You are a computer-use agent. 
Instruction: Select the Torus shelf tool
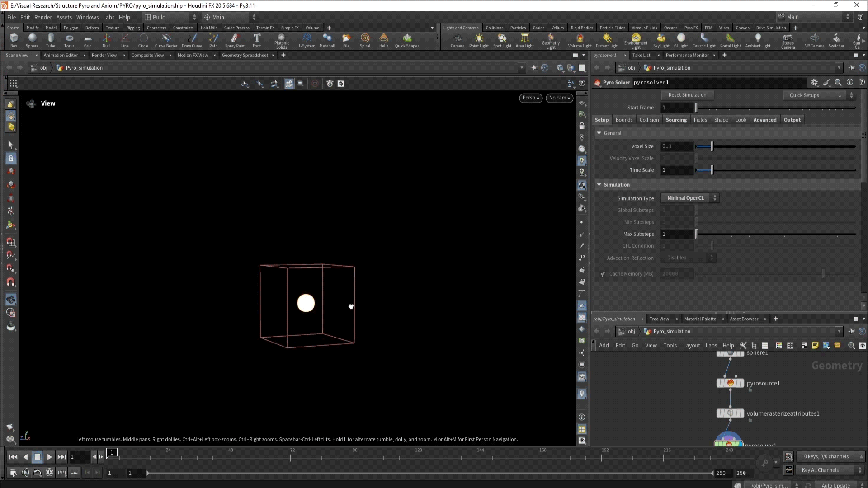(69, 40)
